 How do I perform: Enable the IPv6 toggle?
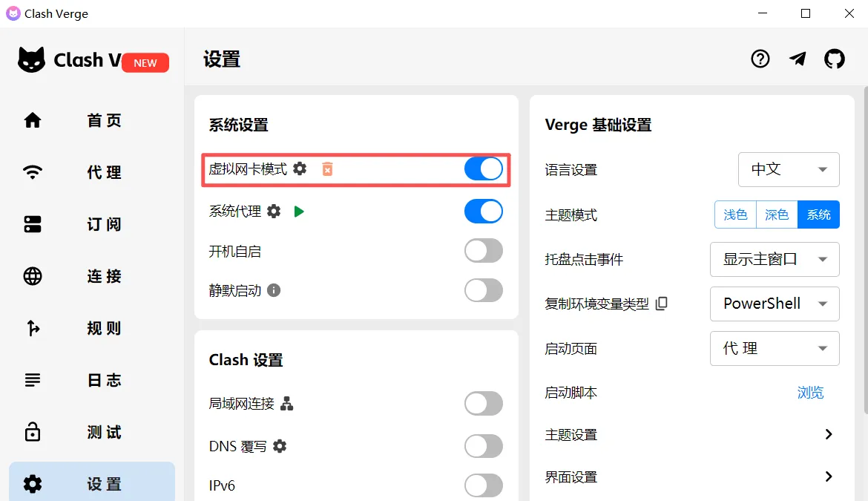click(483, 485)
